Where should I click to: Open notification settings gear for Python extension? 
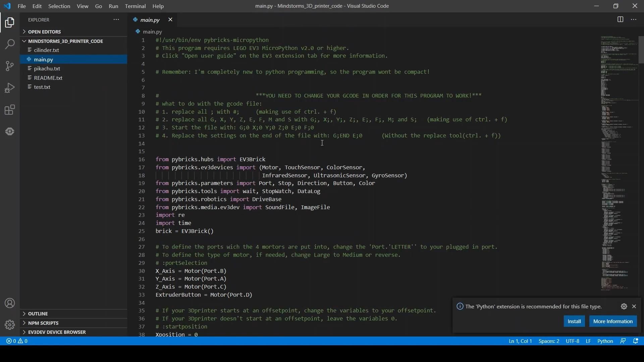[624, 306]
